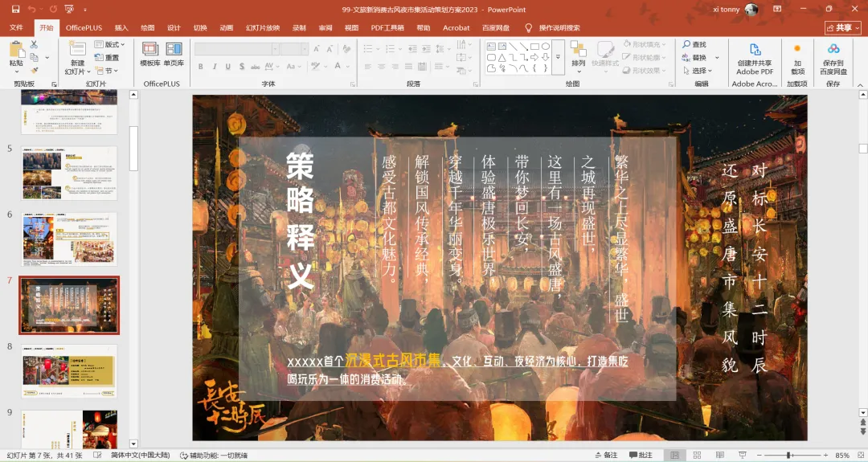868x462 pixels.
Task: Open the font name combo box arrow
Action: (275, 49)
